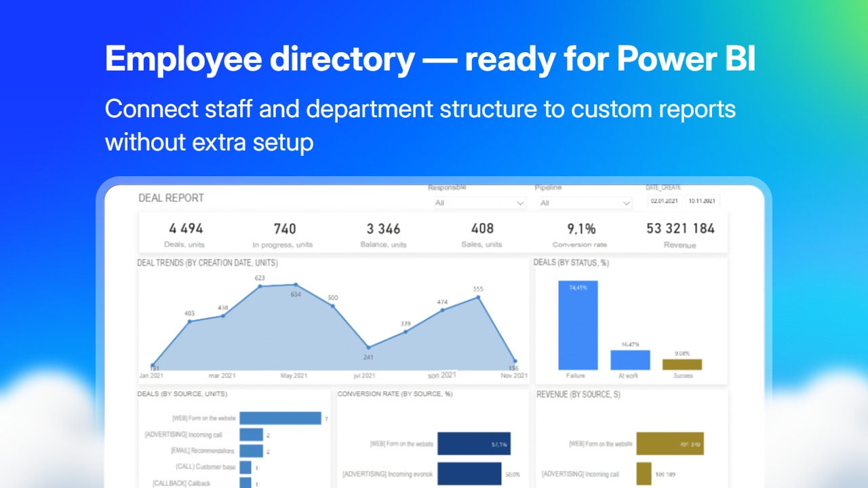Click the 474 data point on the trend line
Screen dimensions: 868x488
tap(442, 310)
